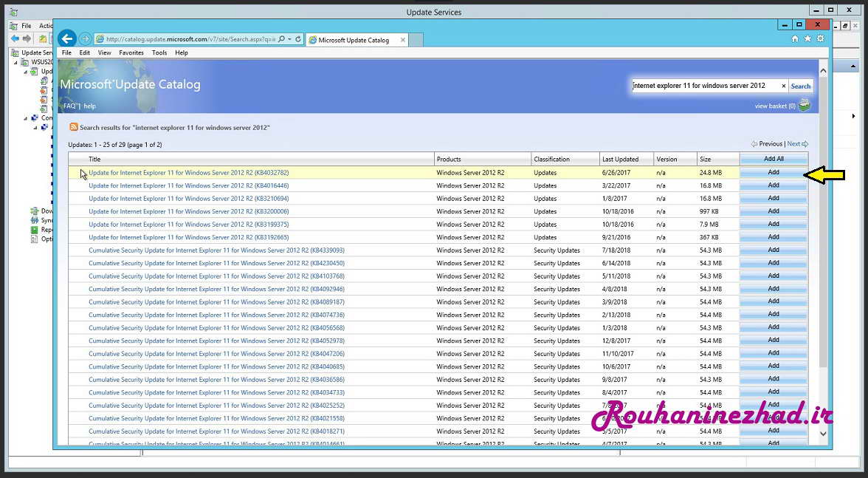Image resolution: width=868 pixels, height=478 pixels.
Task: Click the IE forward arrow button
Action: pos(86,38)
